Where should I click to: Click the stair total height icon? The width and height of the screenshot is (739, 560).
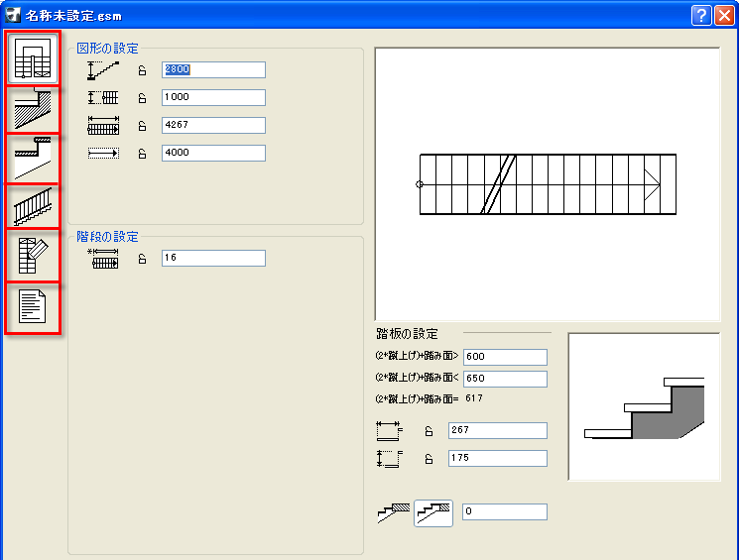(x=103, y=70)
